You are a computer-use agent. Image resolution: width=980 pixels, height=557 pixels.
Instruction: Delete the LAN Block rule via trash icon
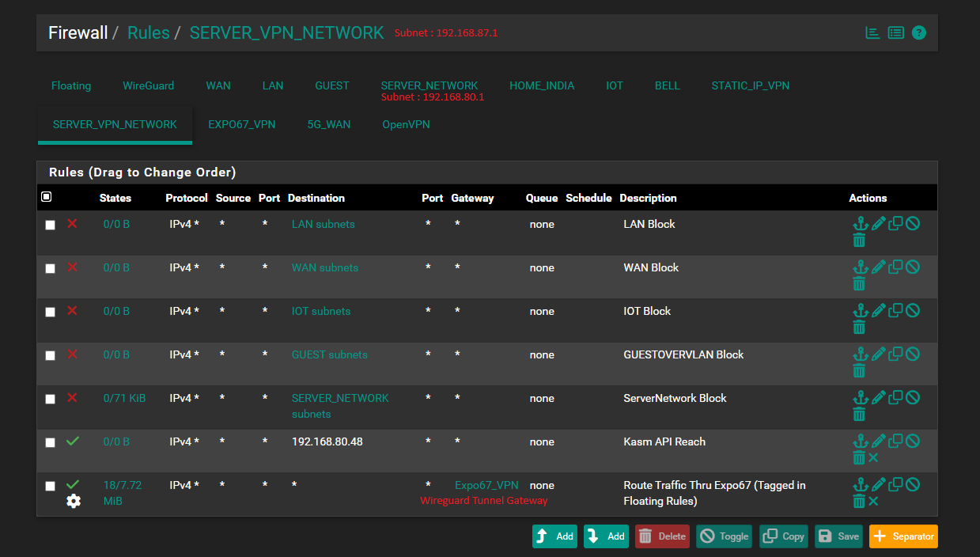coord(859,240)
